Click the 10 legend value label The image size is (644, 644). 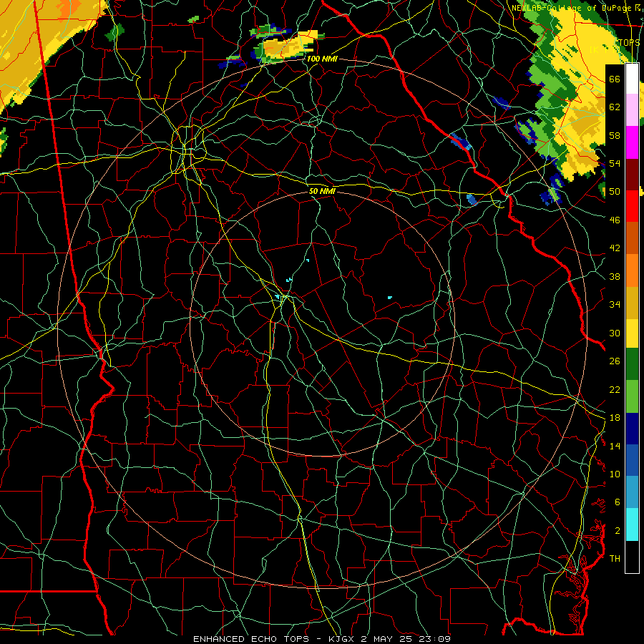point(615,474)
